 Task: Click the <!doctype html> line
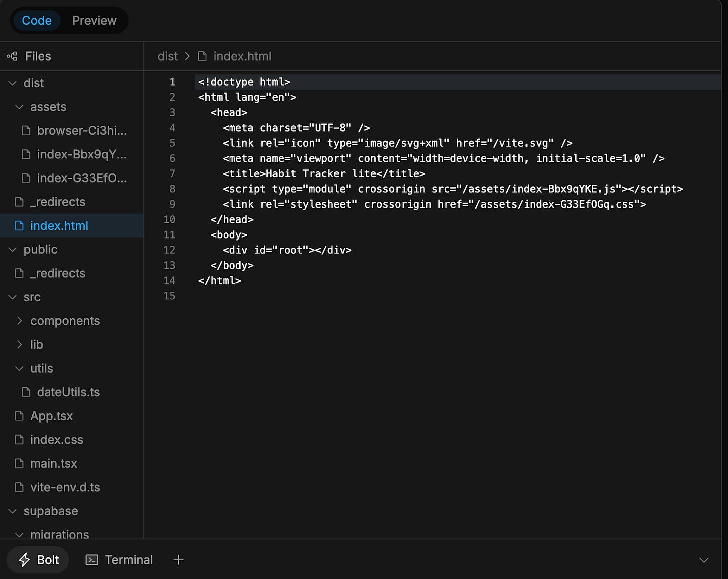244,82
